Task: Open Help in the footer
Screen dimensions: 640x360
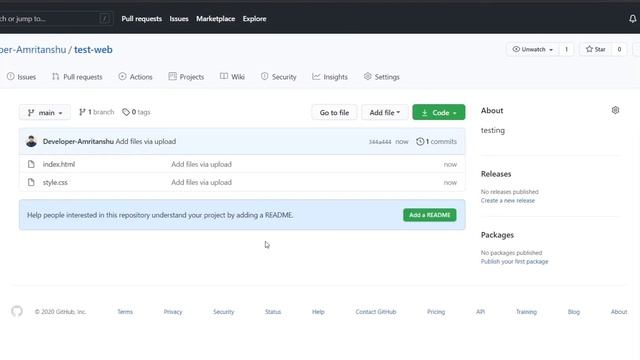Action: pyautogui.click(x=318, y=312)
